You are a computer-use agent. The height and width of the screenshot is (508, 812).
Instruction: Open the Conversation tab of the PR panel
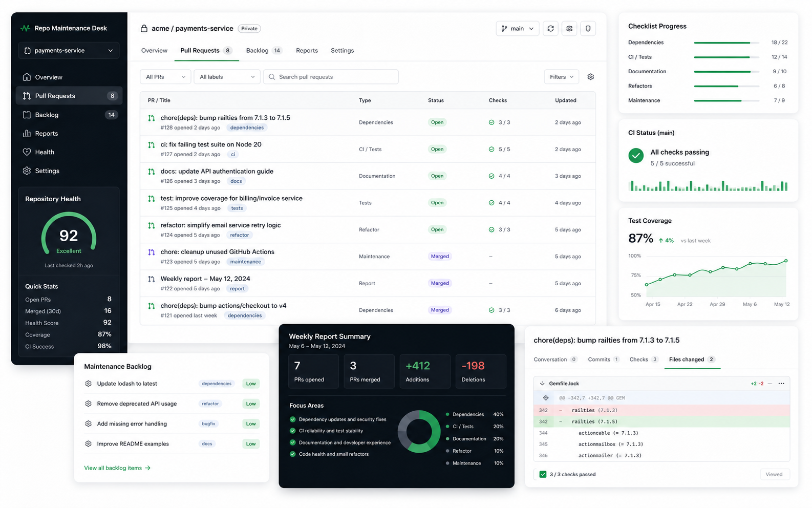(555, 359)
